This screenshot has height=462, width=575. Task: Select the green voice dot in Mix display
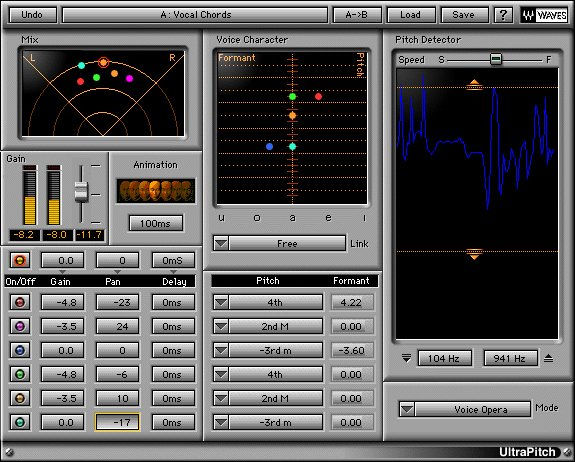click(96, 77)
